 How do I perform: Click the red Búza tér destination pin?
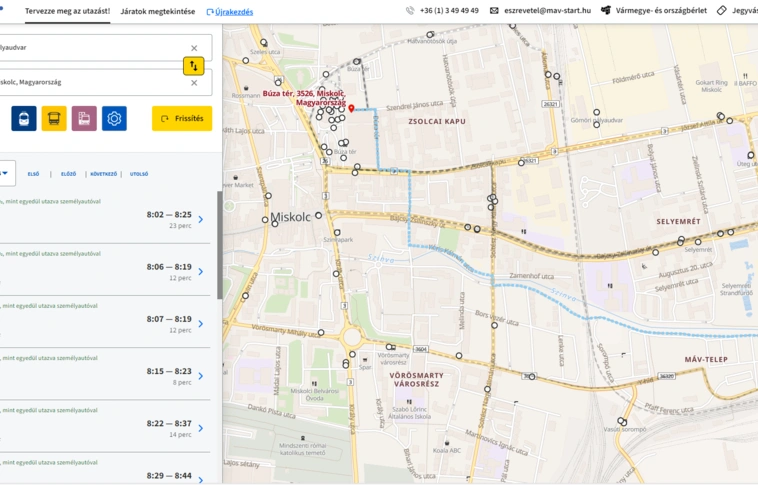pyautogui.click(x=351, y=108)
